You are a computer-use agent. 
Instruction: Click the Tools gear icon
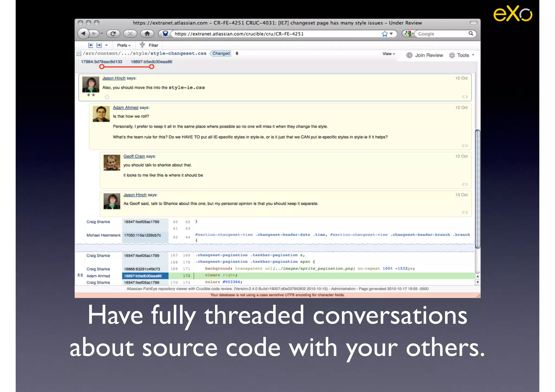click(452, 55)
